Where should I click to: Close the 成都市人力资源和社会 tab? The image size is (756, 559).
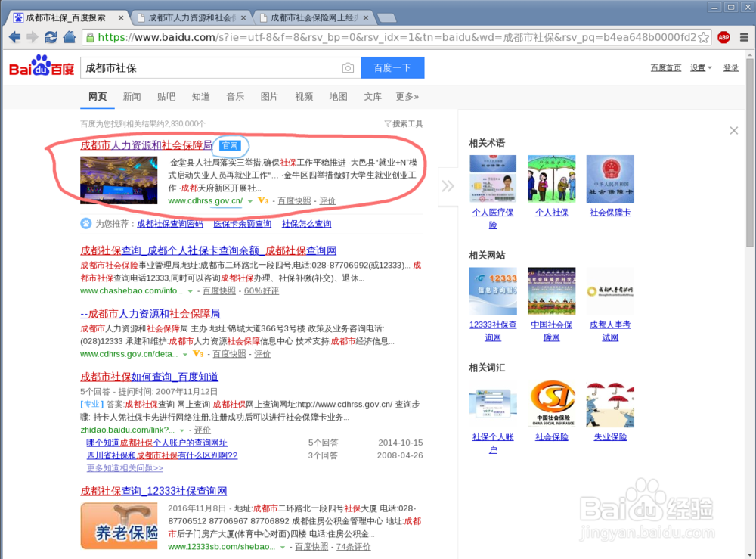pos(243,18)
